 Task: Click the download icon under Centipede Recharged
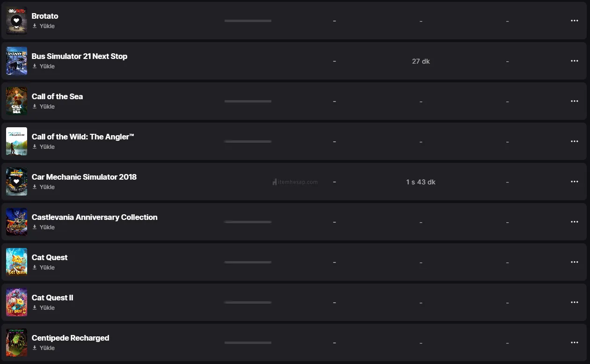pos(35,348)
